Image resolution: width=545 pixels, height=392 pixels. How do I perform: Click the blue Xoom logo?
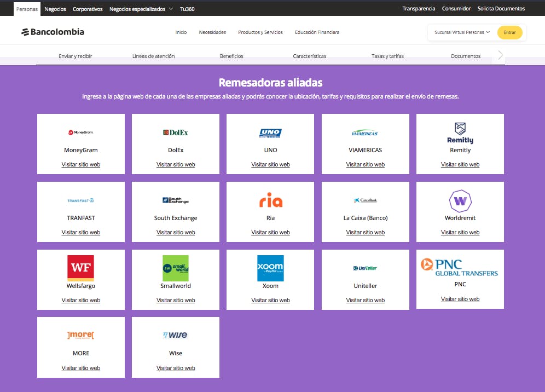coord(270,268)
